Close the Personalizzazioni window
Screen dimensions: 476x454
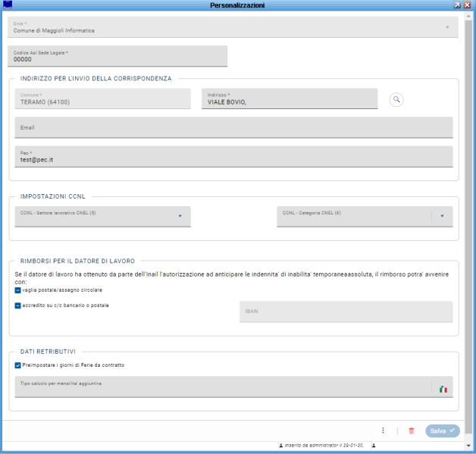[x=467, y=5]
